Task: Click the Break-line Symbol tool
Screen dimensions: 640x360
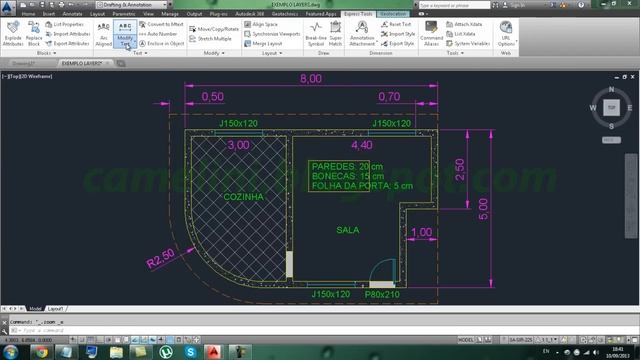Action: click(316, 33)
